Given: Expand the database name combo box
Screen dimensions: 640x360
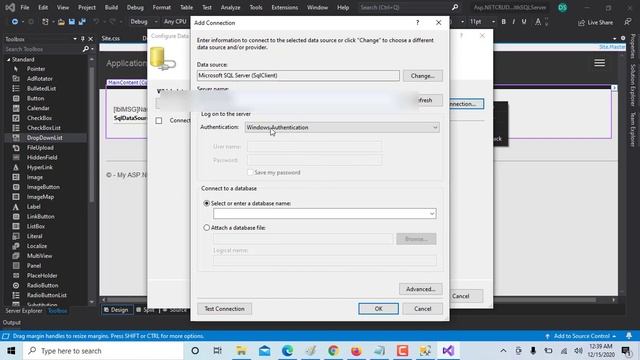Looking at the screenshot, I should tap(432, 213).
